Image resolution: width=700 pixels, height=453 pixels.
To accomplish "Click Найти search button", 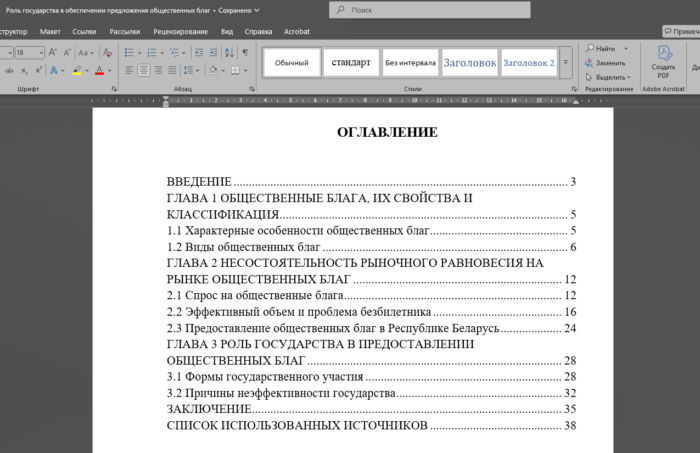I will [601, 48].
